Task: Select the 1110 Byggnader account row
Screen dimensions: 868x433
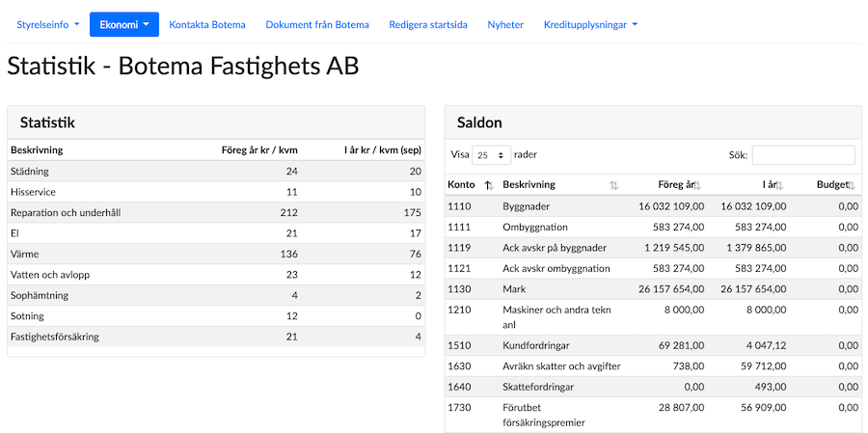Action: click(652, 206)
